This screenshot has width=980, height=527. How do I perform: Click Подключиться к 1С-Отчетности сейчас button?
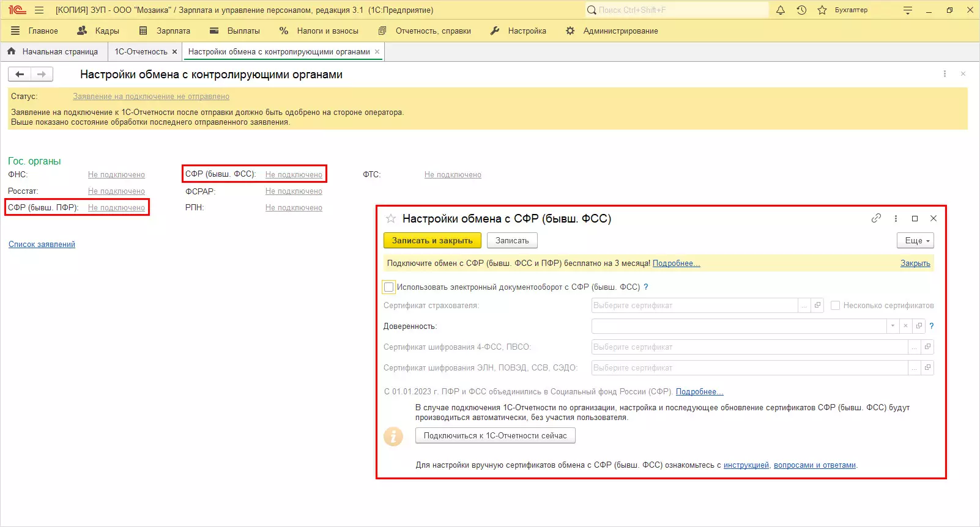tap(496, 435)
